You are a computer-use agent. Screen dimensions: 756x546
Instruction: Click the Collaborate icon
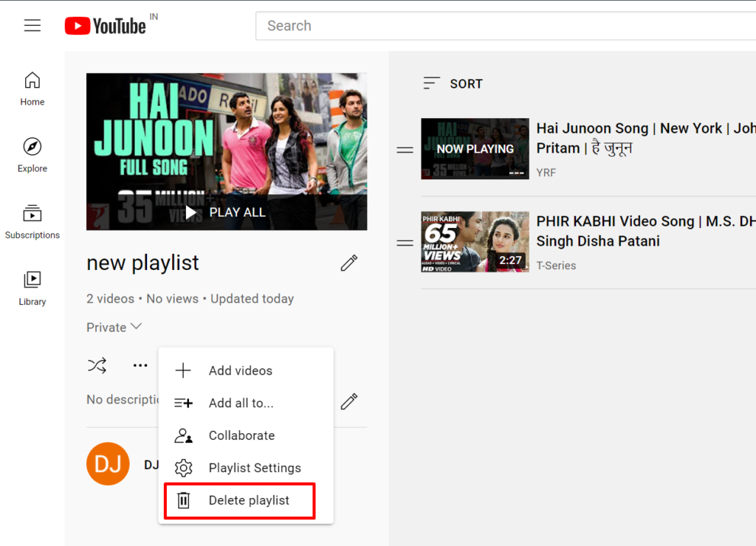[x=182, y=435]
